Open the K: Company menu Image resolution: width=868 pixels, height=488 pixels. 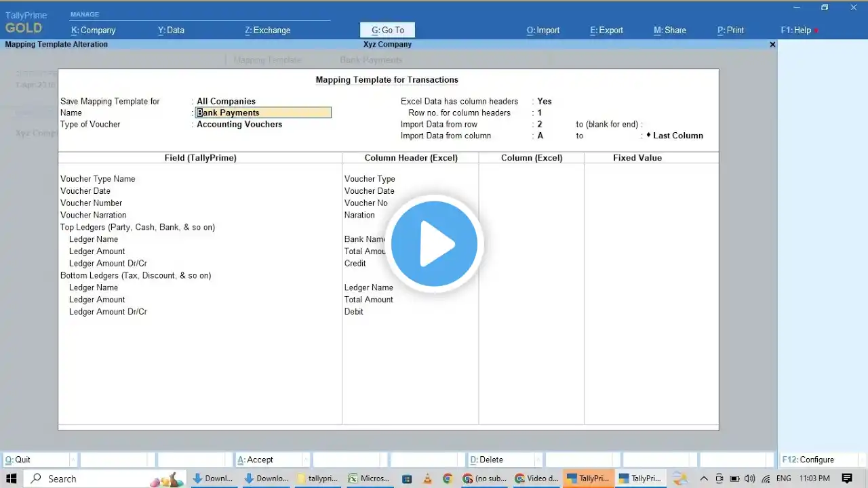[x=94, y=30]
